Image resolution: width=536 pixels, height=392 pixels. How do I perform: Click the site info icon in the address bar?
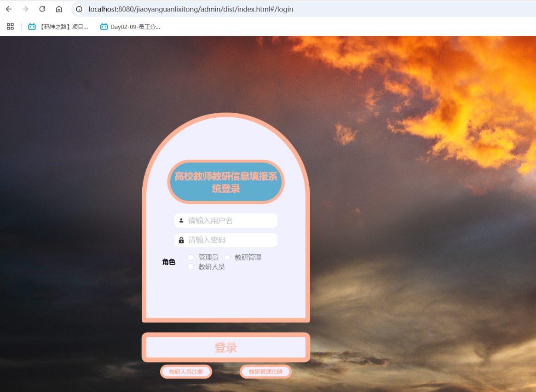point(80,9)
